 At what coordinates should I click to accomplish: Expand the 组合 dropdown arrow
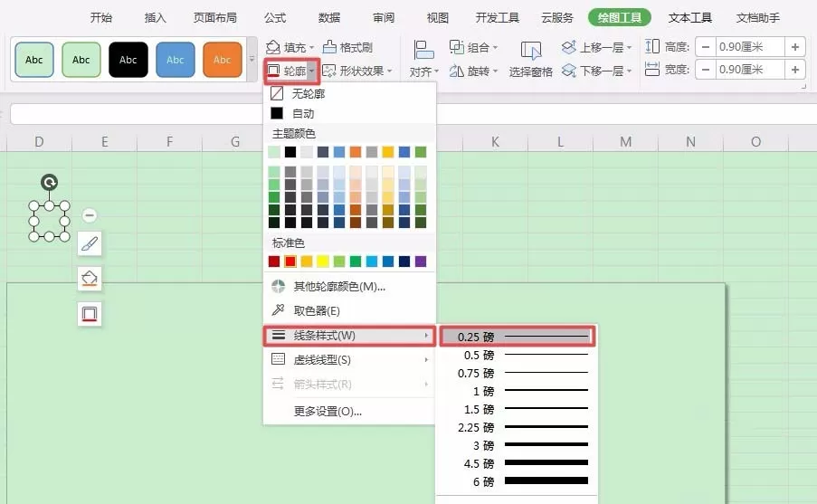coord(495,48)
